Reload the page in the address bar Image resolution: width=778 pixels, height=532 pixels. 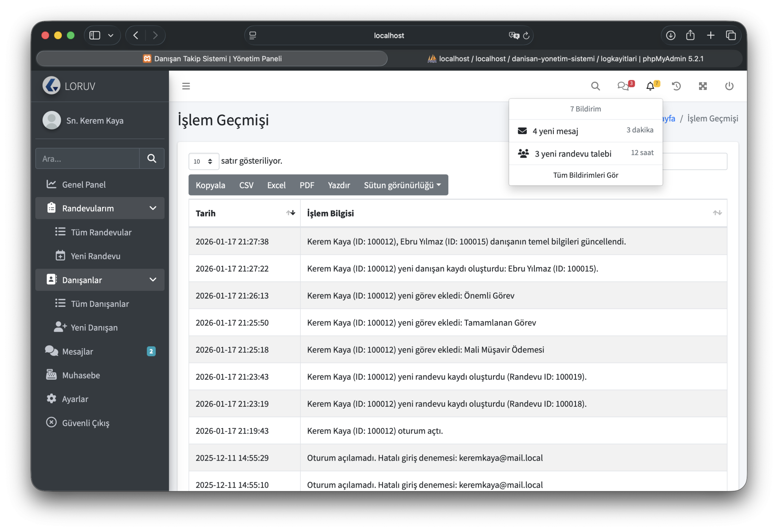click(526, 35)
